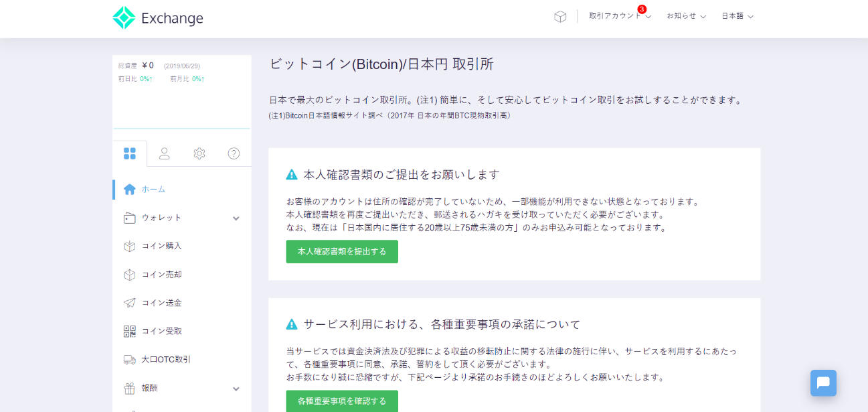
Task: Open the 取引アカウント dropdown
Action: coord(620,16)
